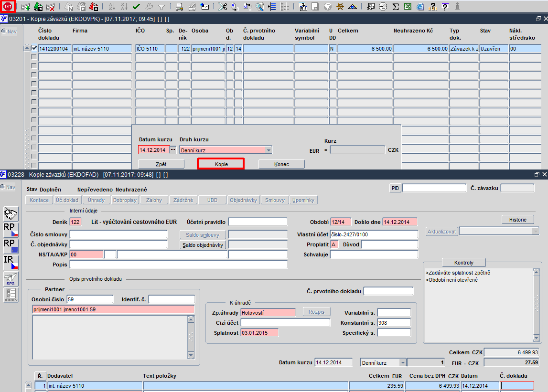This screenshot has width=548, height=392.
Task: Click the Historie button
Action: pyautogui.click(x=517, y=220)
